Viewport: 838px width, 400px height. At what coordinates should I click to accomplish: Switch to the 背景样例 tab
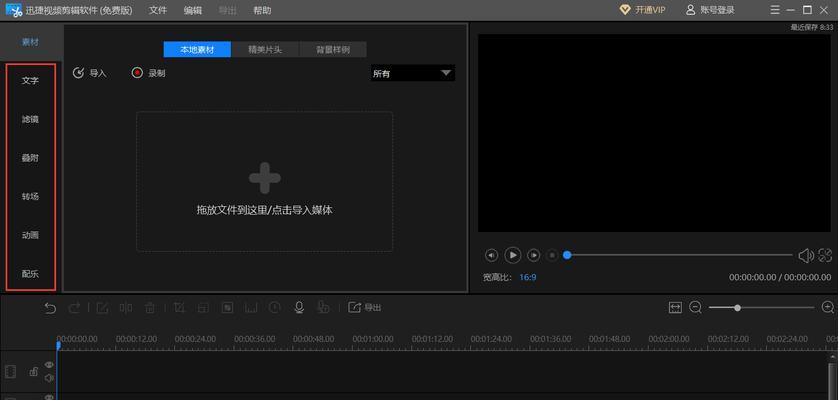333,50
